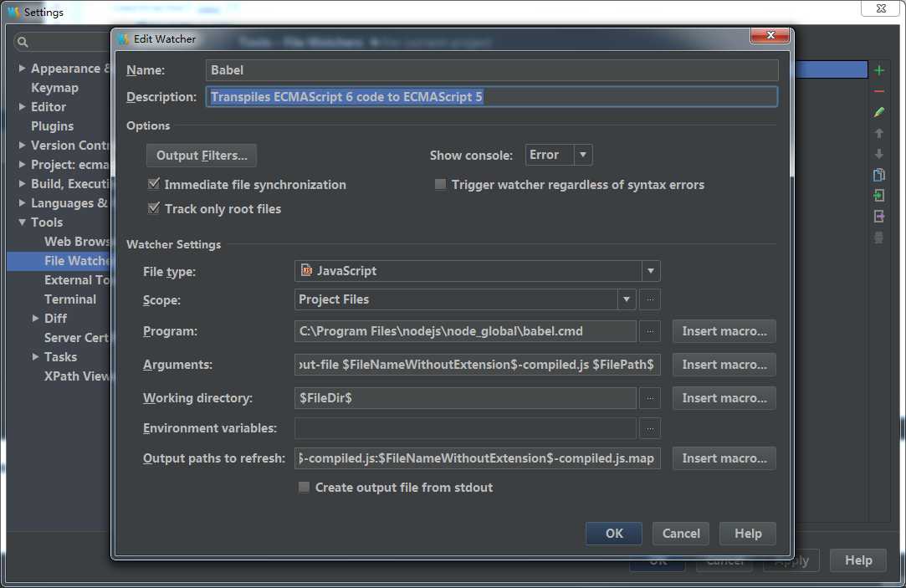Click the Output paths to refresh field
The image size is (906, 588).
click(x=478, y=458)
